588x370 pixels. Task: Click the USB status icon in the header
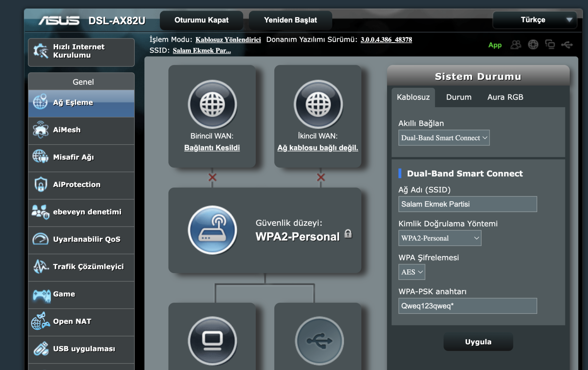click(x=567, y=45)
